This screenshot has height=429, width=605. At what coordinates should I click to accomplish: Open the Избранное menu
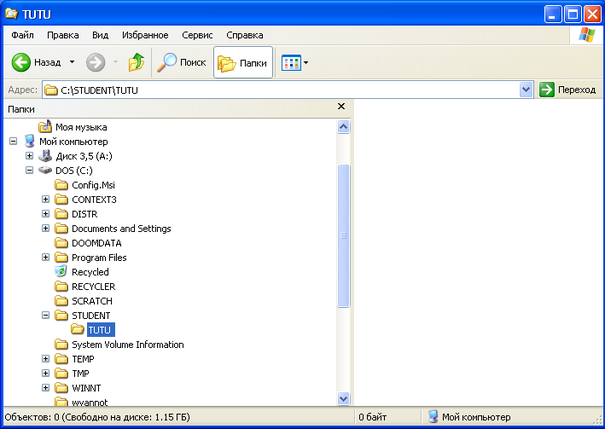point(145,35)
